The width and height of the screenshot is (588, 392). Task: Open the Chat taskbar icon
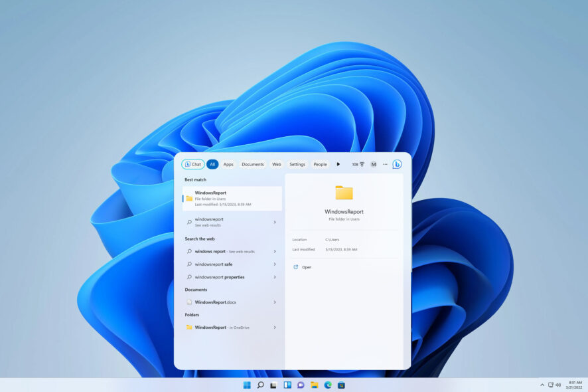point(301,385)
